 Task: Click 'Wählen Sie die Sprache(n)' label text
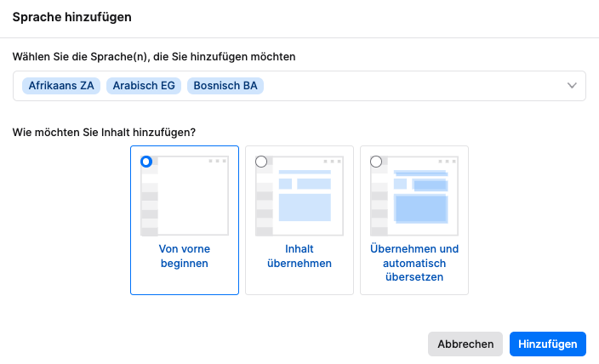coord(154,57)
